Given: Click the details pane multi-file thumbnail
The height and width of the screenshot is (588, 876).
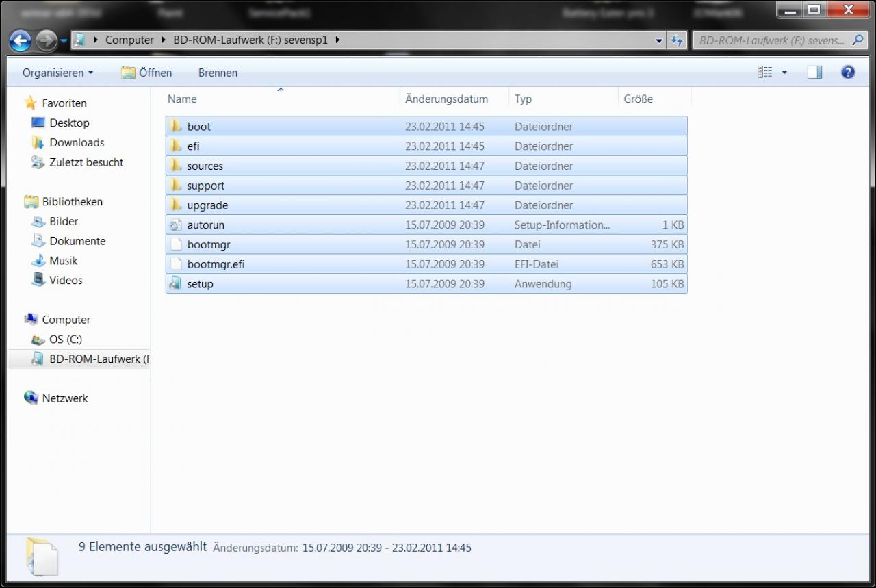Looking at the screenshot, I should (42, 556).
